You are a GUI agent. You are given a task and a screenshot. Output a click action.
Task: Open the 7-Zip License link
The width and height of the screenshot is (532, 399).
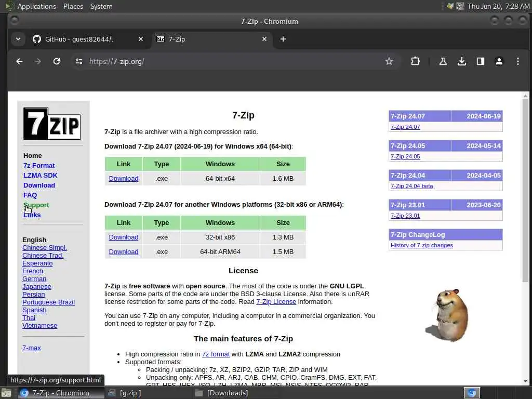[x=276, y=302]
